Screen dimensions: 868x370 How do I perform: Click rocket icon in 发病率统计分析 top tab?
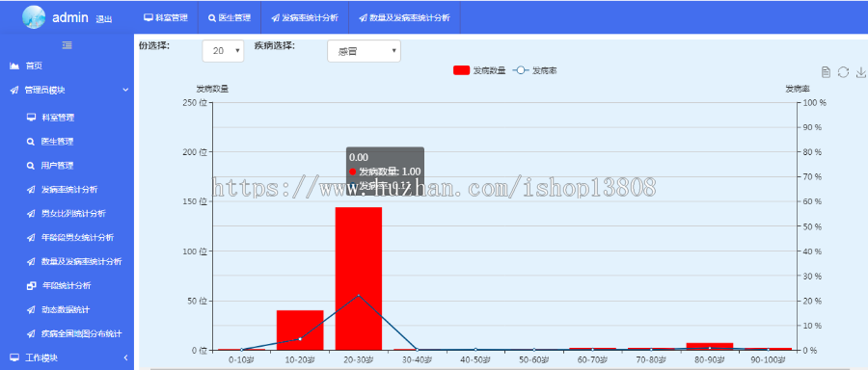coord(275,17)
